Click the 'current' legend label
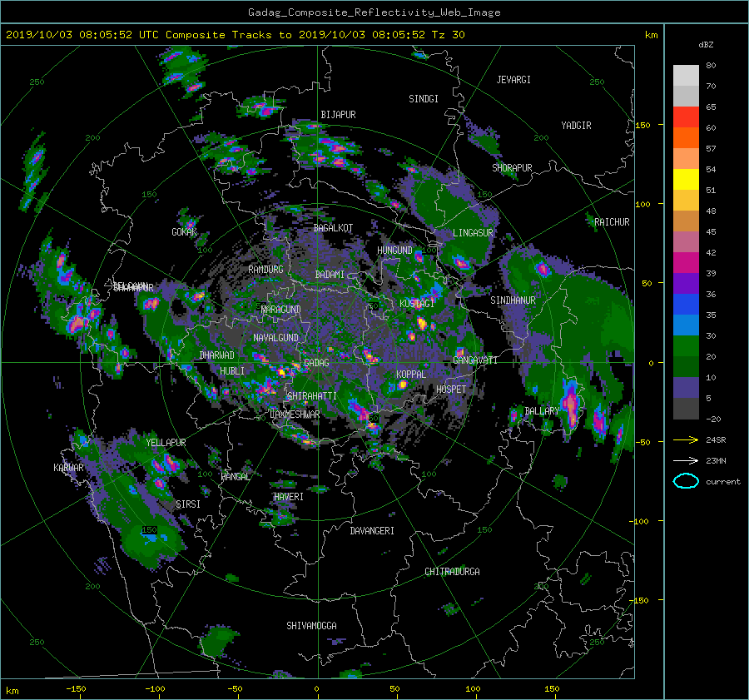 (x=722, y=482)
